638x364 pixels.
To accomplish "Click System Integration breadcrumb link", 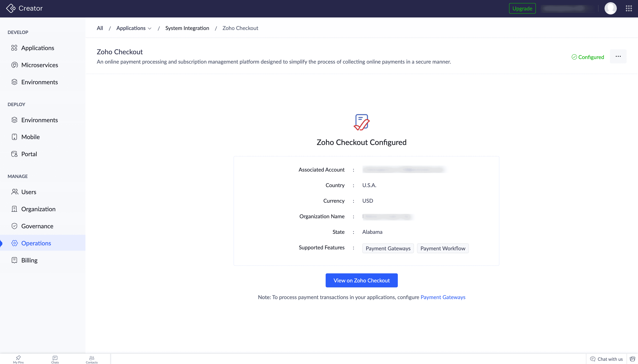I will (187, 28).
